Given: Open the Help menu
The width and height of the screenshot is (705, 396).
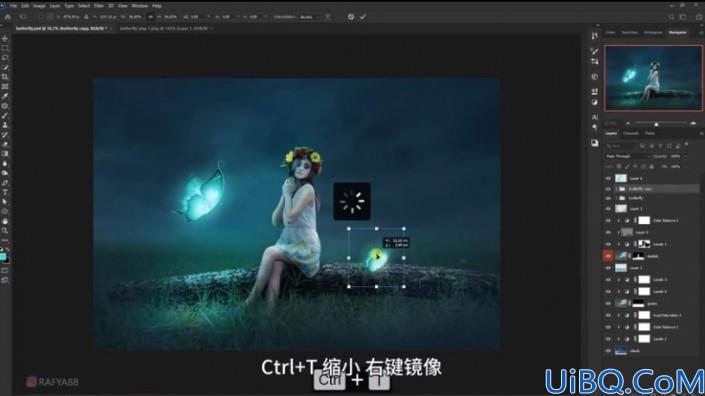Looking at the screenshot, I should pyautogui.click(x=156, y=6).
